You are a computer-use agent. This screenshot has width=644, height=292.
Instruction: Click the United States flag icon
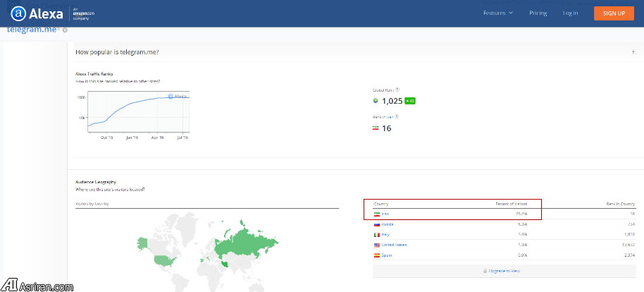[x=376, y=245]
